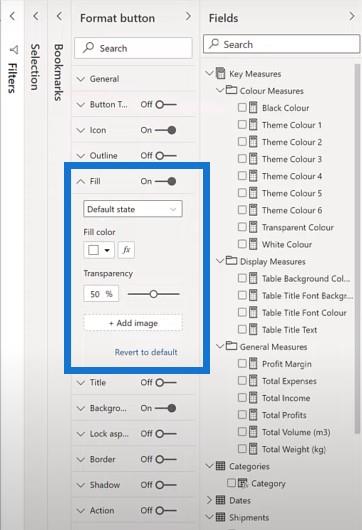Open the Default state dropdown

click(132, 209)
